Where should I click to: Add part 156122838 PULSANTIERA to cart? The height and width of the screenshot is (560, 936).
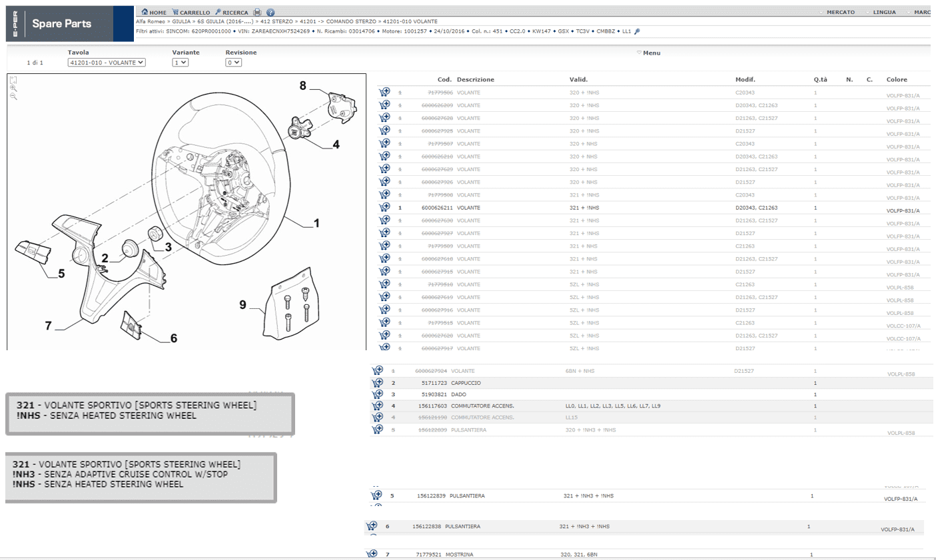372,526
